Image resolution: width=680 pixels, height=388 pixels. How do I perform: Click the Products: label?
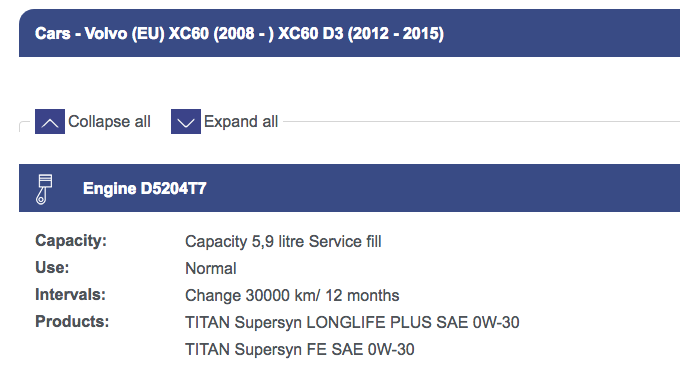[x=72, y=322]
